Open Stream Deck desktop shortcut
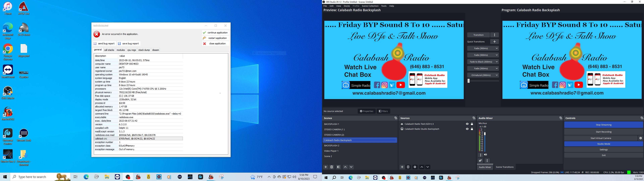Viewport: 644px width, 181px height. (x=24, y=135)
